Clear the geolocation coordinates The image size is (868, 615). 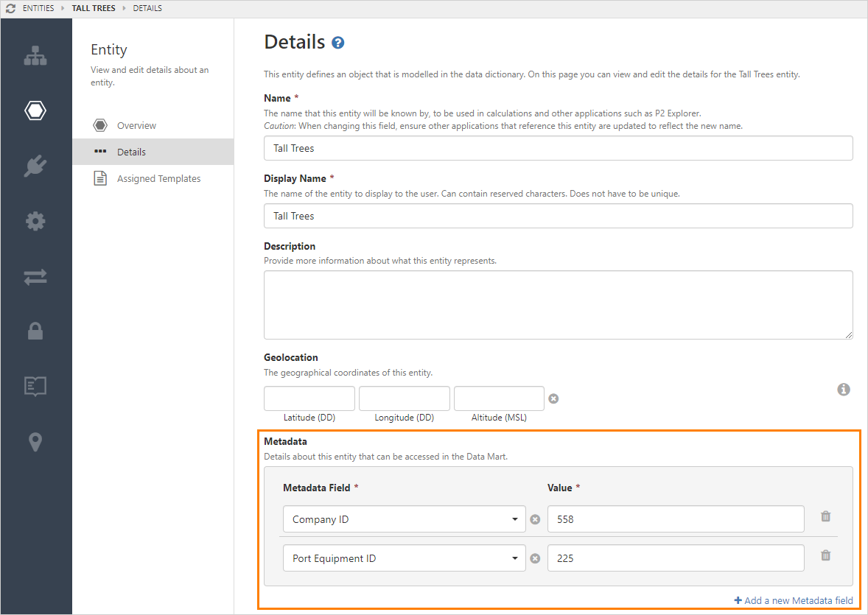pos(553,398)
